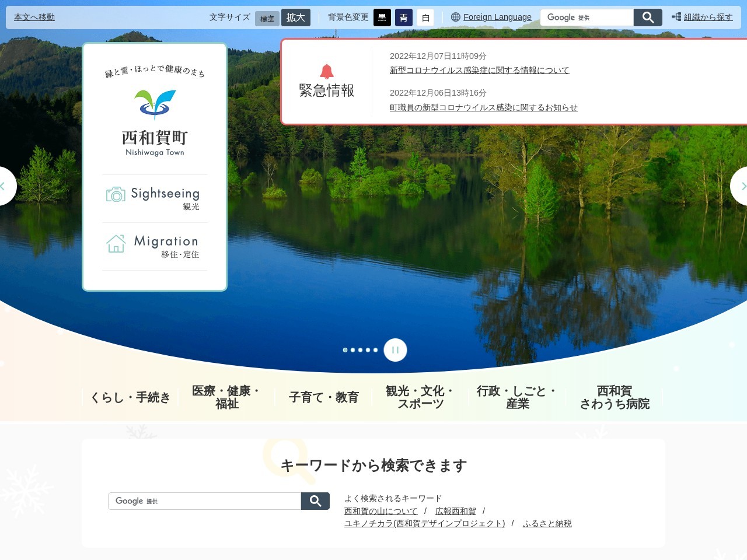Change background color to black (黒)
The image size is (747, 560).
(x=382, y=17)
